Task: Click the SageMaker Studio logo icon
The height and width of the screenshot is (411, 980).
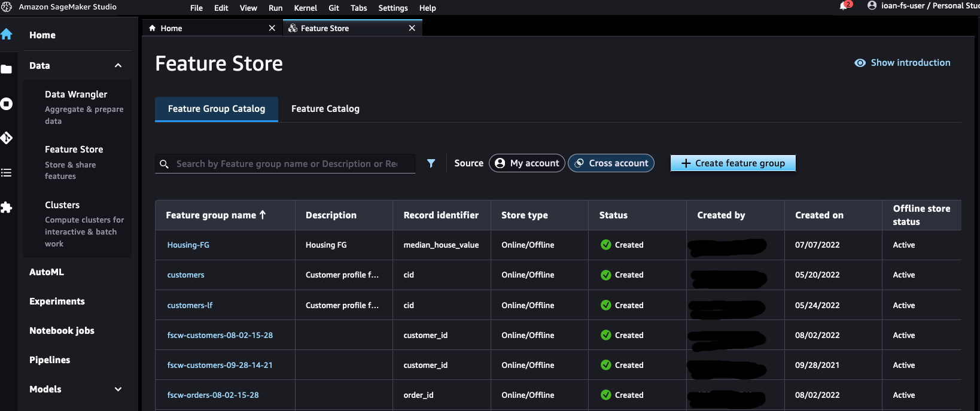Action: click(x=7, y=7)
